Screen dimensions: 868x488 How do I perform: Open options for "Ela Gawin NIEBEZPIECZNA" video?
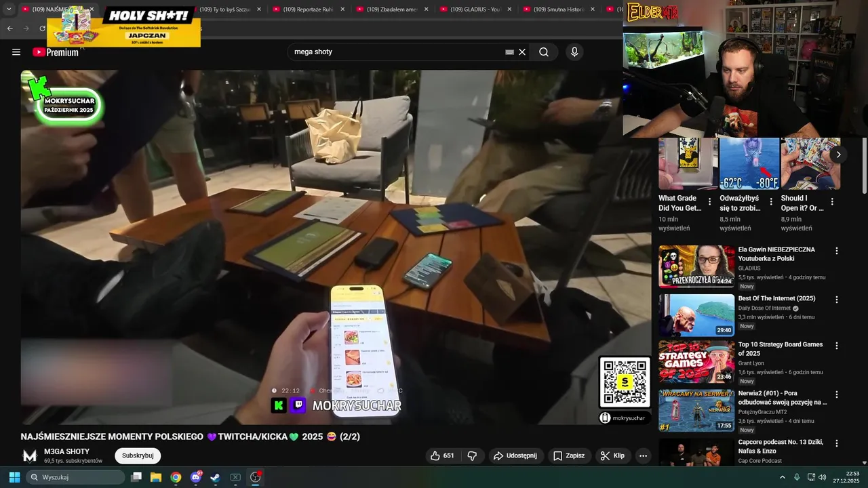click(837, 251)
